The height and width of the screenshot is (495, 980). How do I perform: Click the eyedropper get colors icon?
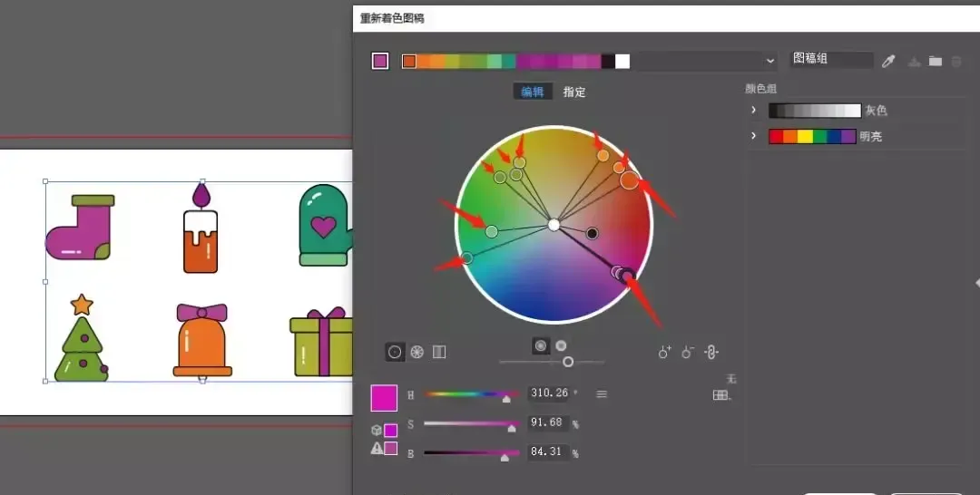tap(890, 61)
